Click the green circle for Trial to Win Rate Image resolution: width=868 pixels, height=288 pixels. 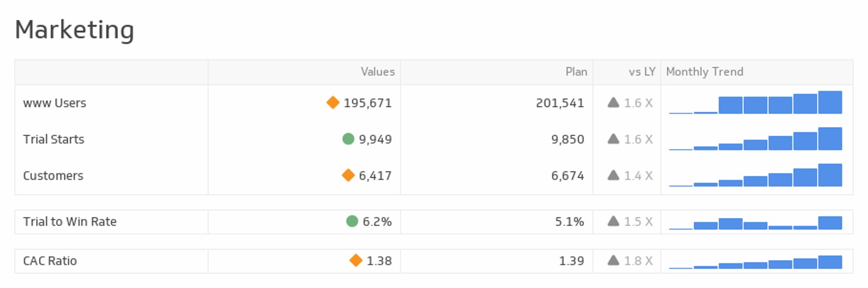pyautogui.click(x=352, y=221)
